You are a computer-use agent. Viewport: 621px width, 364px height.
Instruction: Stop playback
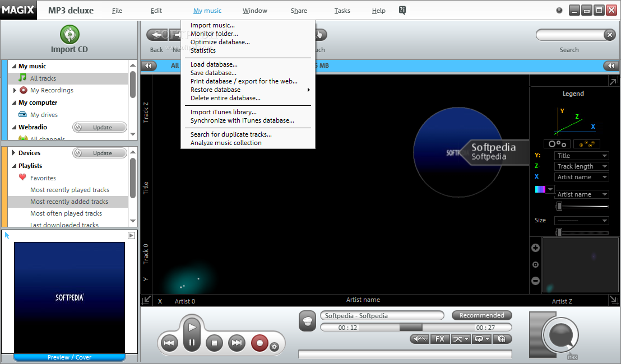[x=214, y=343]
